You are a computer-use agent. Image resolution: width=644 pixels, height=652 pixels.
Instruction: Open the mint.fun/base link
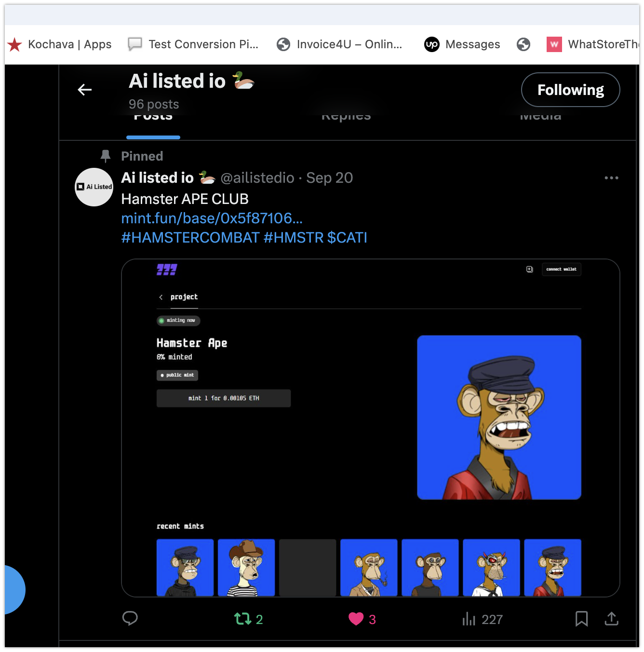point(212,218)
